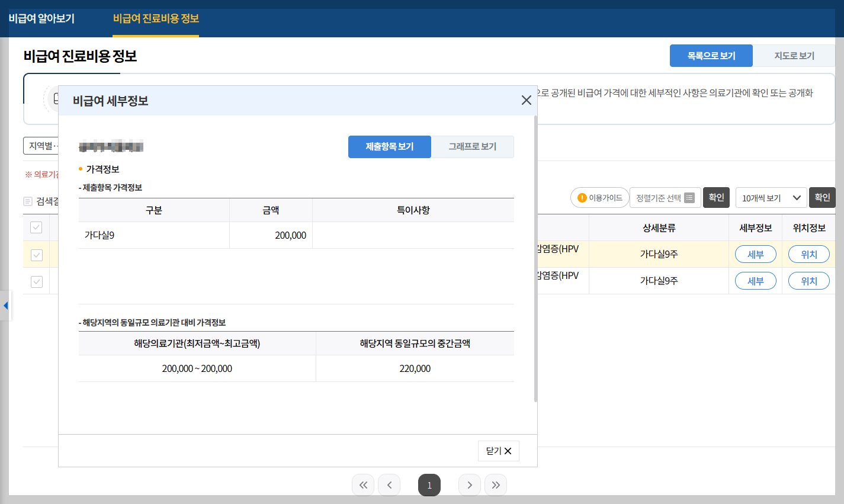This screenshot has width=844, height=504.
Task: Click 위치 button in the first row
Action: point(809,254)
